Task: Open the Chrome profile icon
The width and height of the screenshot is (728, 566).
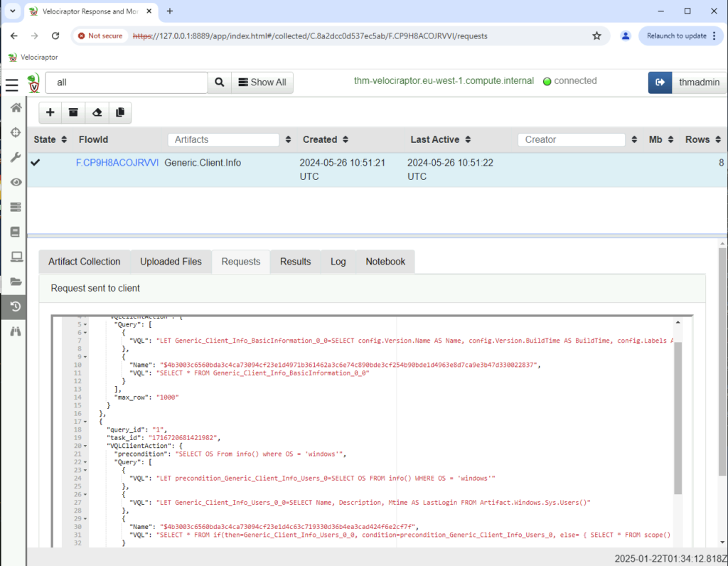Action: pos(626,36)
